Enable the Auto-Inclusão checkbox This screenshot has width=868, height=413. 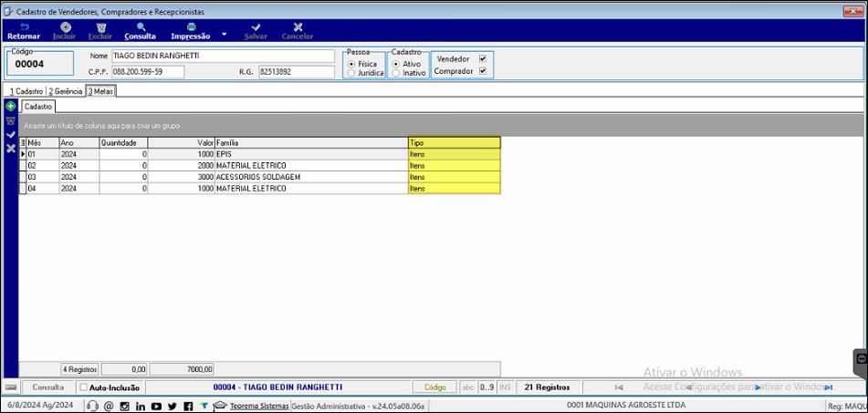(84, 387)
